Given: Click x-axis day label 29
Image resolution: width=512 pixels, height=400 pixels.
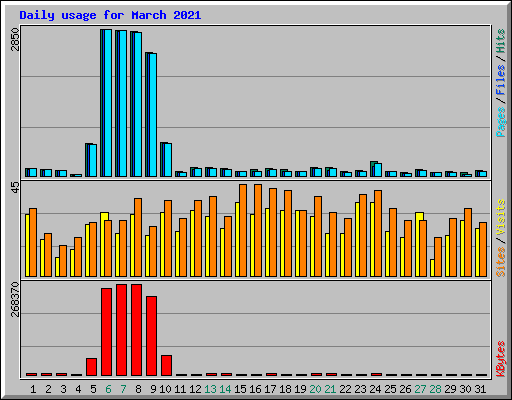Looking at the screenshot, I should point(450,389).
